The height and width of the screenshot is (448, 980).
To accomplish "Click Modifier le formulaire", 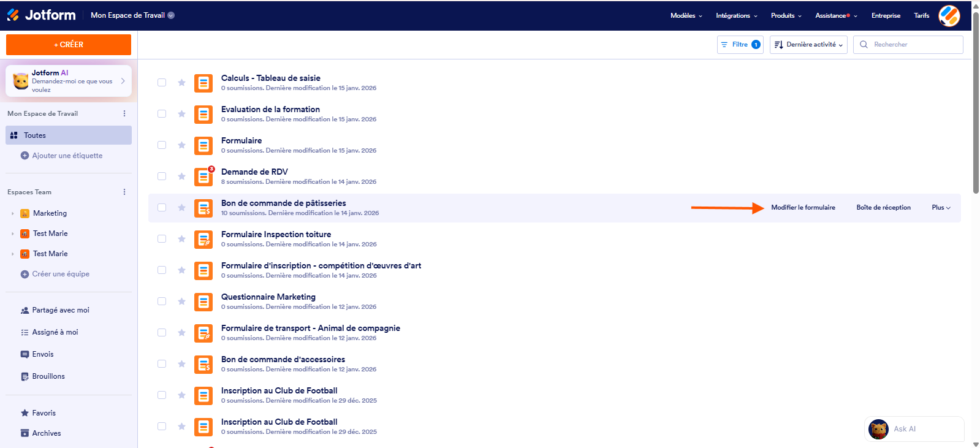I will pyautogui.click(x=803, y=208).
